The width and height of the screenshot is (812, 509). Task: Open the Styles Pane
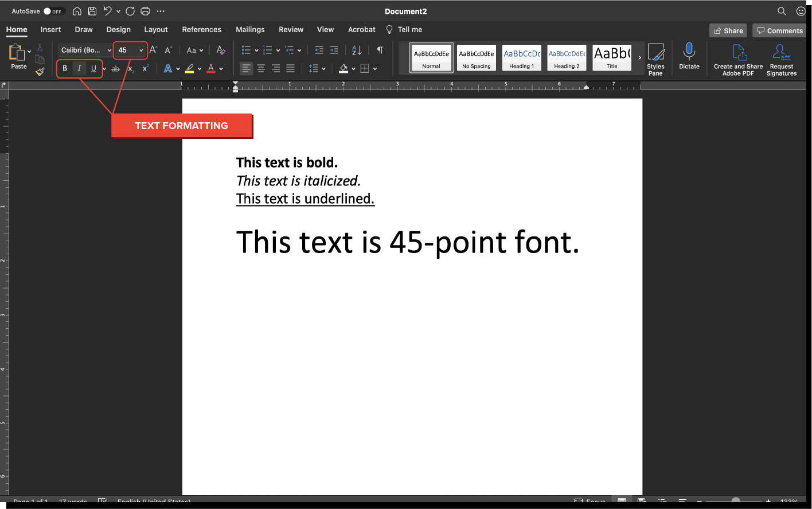click(655, 59)
